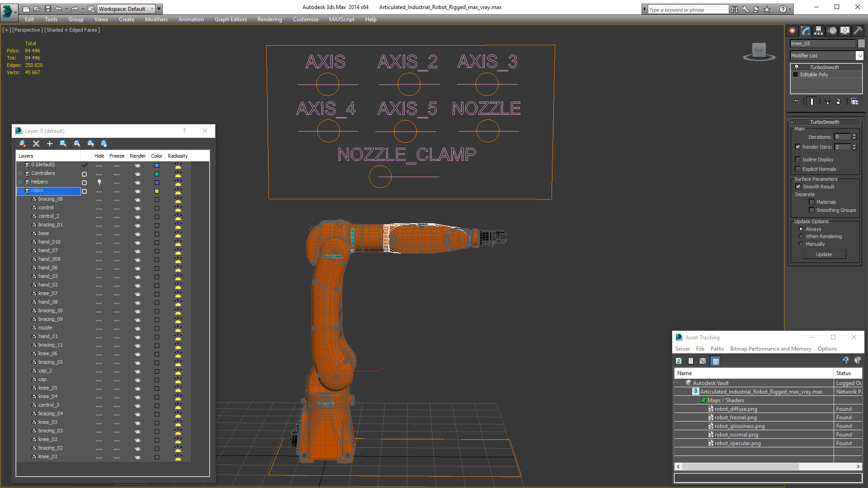Enable Explicit Normals checkbox
Viewport: 868px width, 488px height.
[x=798, y=169]
